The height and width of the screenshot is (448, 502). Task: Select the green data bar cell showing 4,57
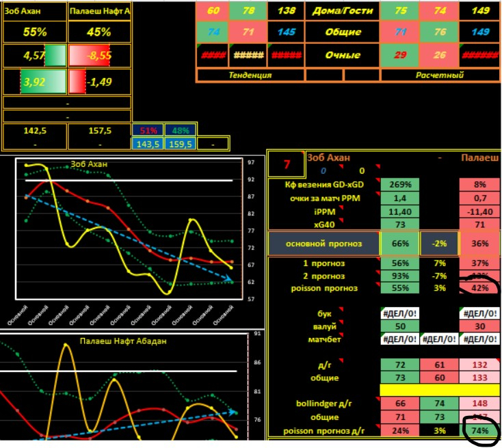pos(34,55)
